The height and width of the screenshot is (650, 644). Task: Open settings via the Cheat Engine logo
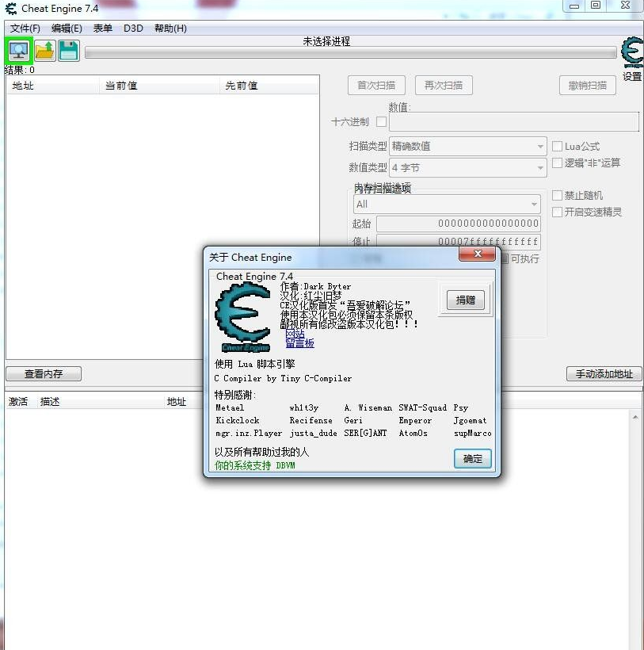coord(630,50)
